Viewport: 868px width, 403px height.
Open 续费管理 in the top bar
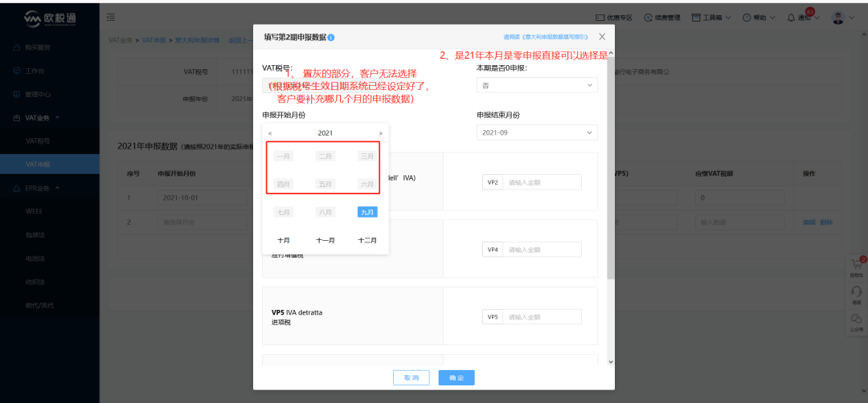click(662, 18)
